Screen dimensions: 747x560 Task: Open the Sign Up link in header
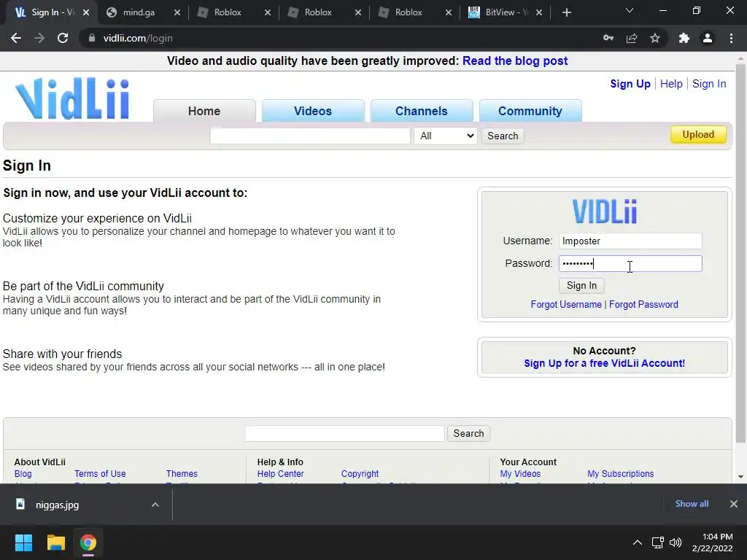(x=630, y=84)
